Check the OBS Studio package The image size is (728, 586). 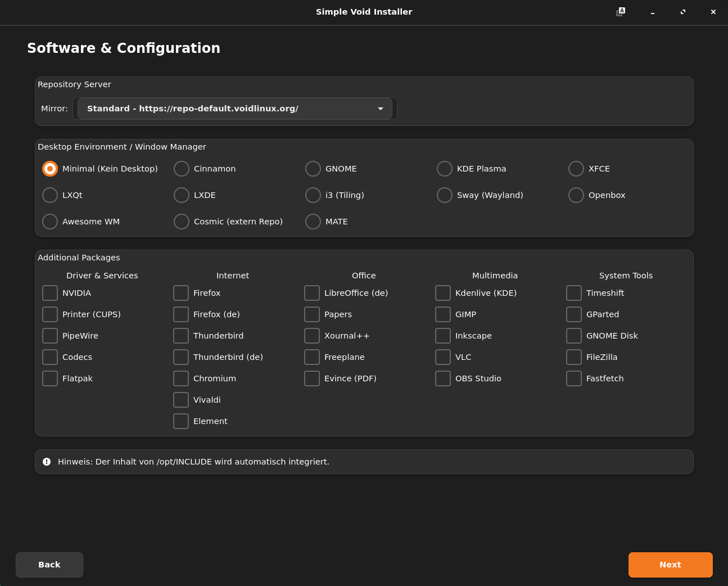pyautogui.click(x=443, y=378)
